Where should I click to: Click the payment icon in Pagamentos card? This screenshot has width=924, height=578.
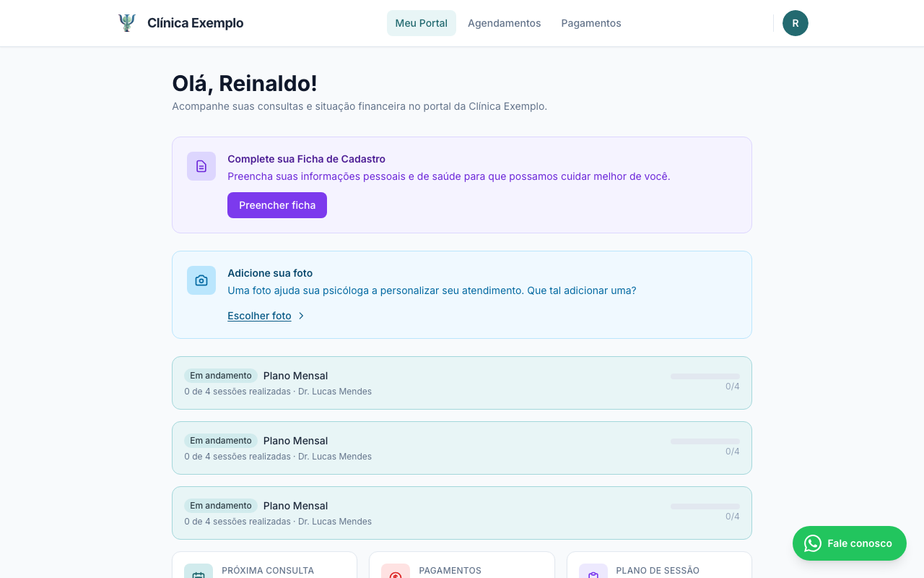pyautogui.click(x=396, y=574)
